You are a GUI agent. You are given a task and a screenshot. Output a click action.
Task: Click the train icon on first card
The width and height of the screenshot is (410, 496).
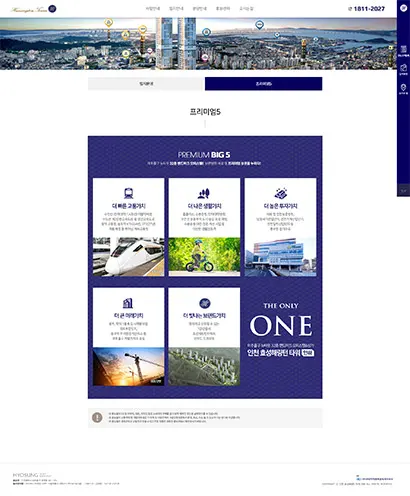128,193
